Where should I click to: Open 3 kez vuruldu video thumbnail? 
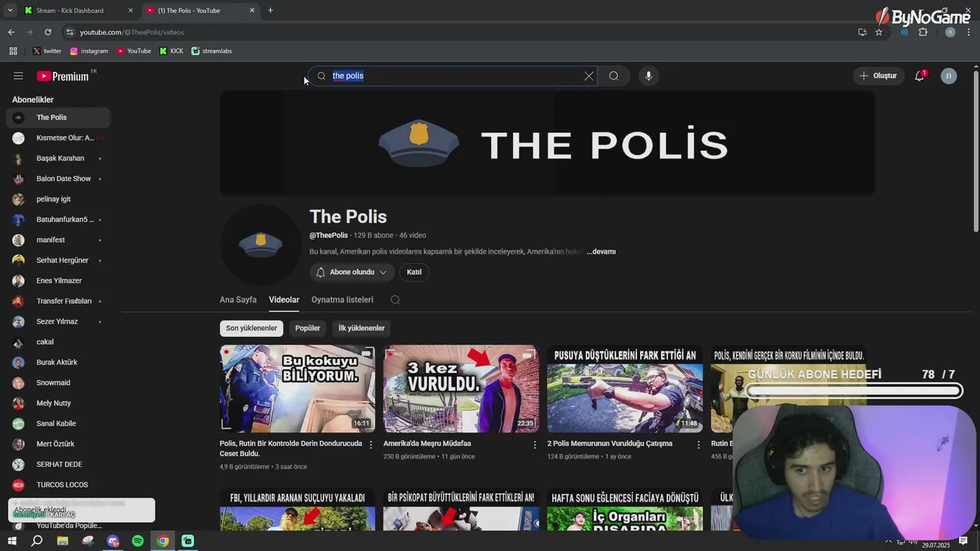coord(461,389)
